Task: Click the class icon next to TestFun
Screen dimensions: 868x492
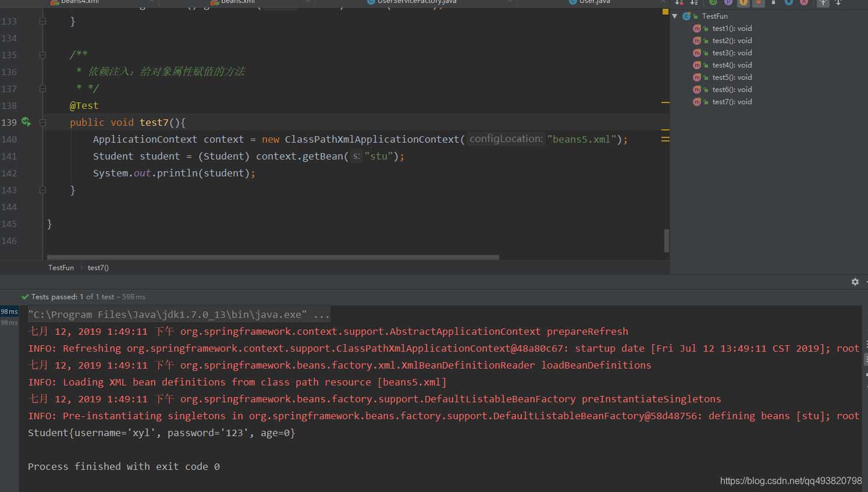Action: [x=686, y=16]
